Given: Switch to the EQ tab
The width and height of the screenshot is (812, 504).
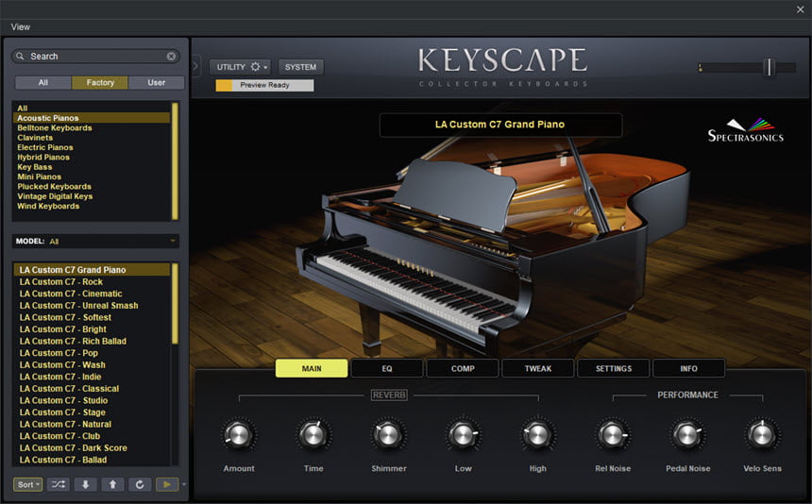Looking at the screenshot, I should [387, 368].
